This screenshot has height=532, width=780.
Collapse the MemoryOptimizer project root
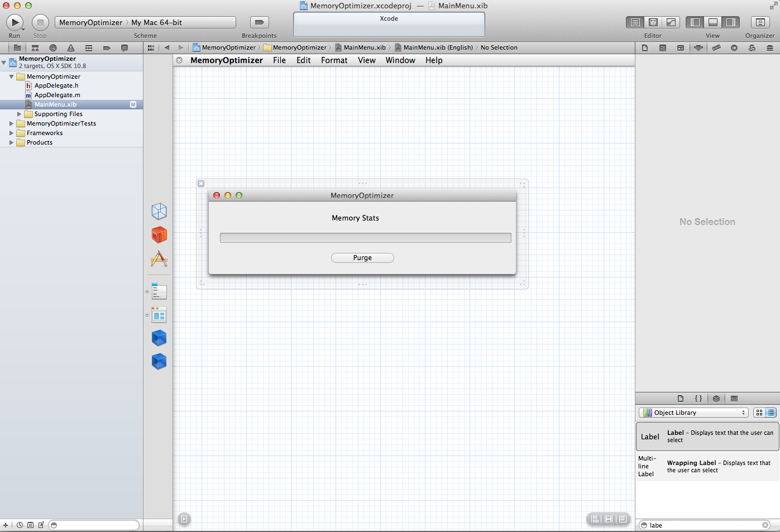coord(4,63)
